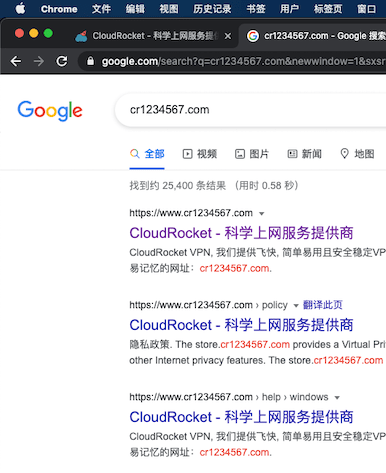Open the 用户 menu
Image resolution: width=386 pixels, height=473 pixels.
pyautogui.click(x=289, y=9)
